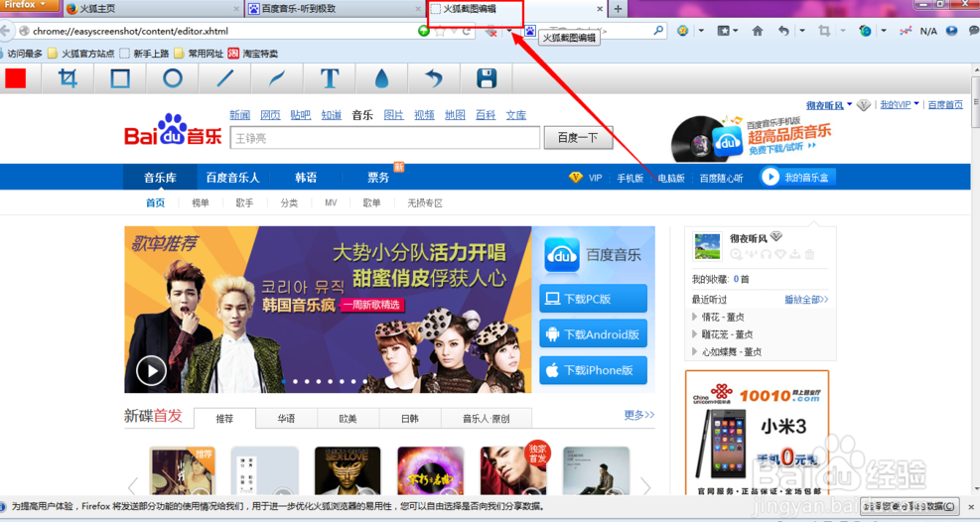Viewport: 980px width, 522px height.
Task: Click the 贴吧 link above search box
Action: pos(301,115)
